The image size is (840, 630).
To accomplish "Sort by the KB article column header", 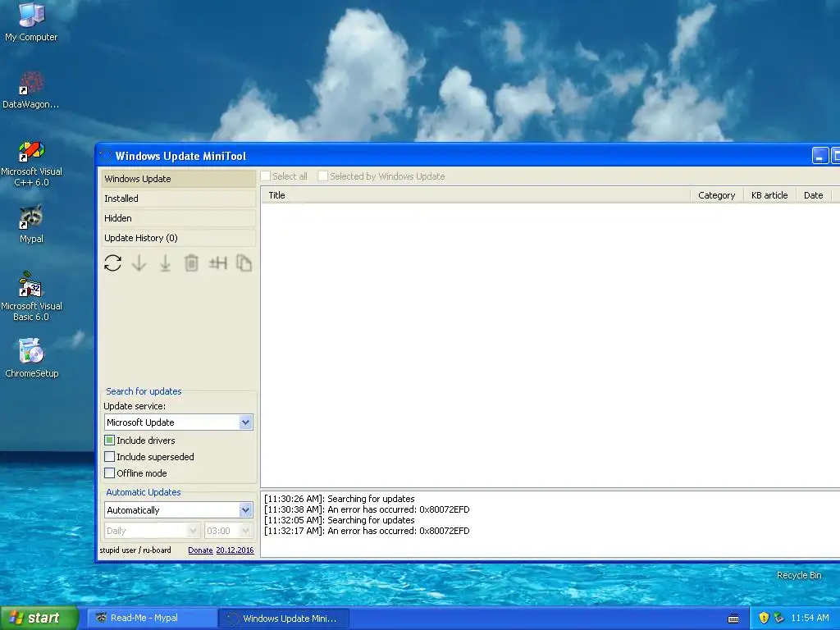I will coord(769,195).
